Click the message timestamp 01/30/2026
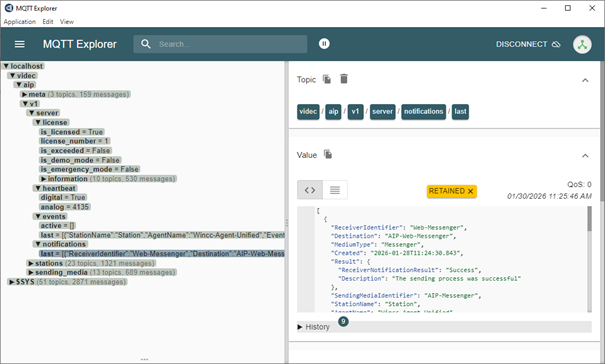 click(x=549, y=196)
